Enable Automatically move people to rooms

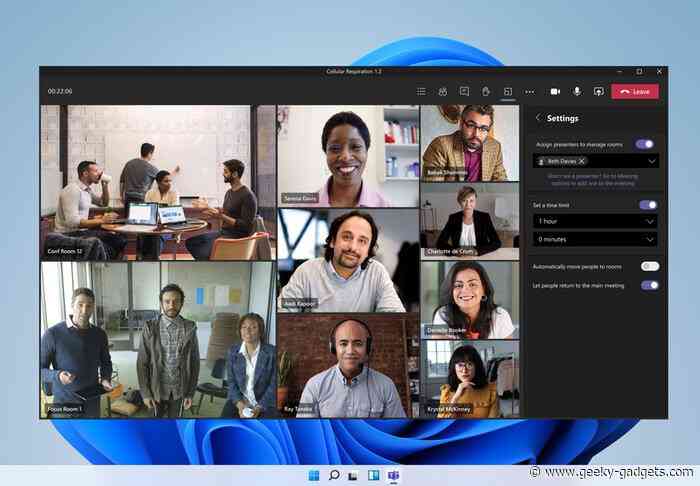[650, 266]
